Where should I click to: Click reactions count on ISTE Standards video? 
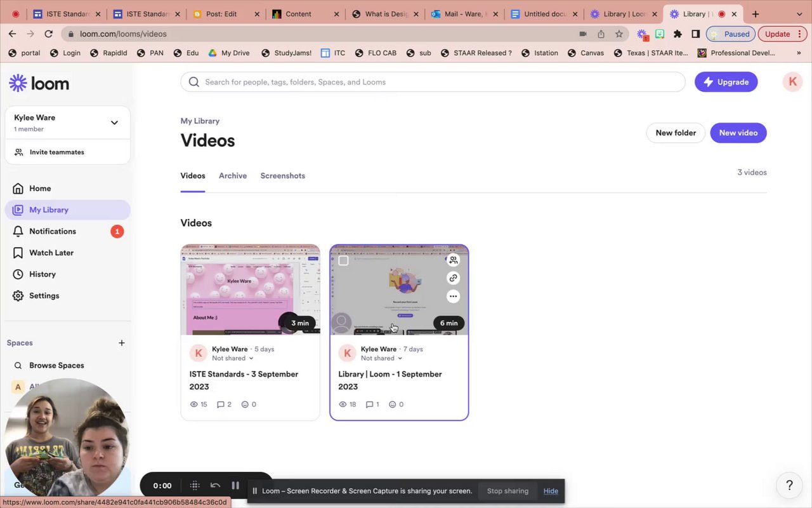tap(249, 404)
